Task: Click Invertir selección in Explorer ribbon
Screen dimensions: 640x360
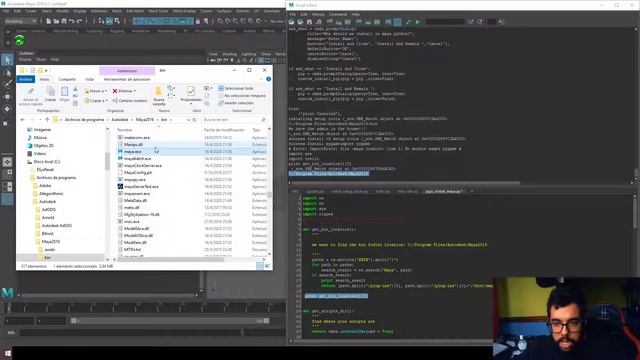Action: pos(236,103)
